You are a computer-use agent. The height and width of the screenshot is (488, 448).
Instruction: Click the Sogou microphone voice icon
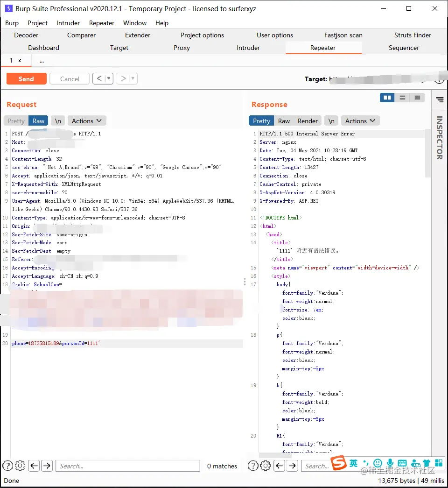(390, 463)
